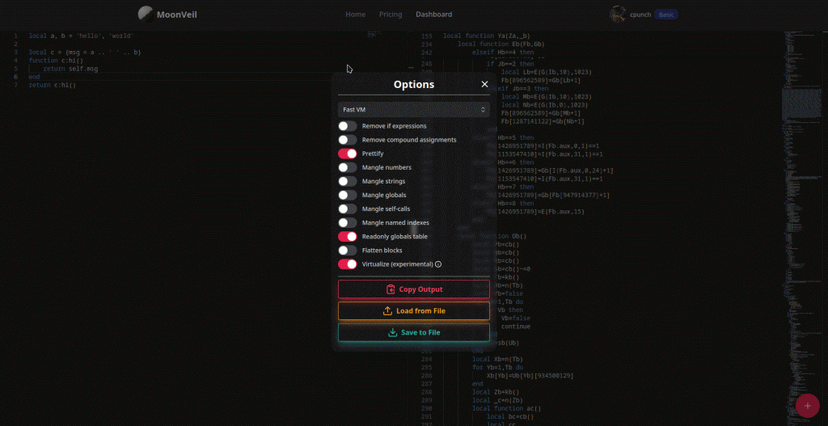Enable Mangle self-calls switch
The width and height of the screenshot is (828, 426).
pos(347,209)
